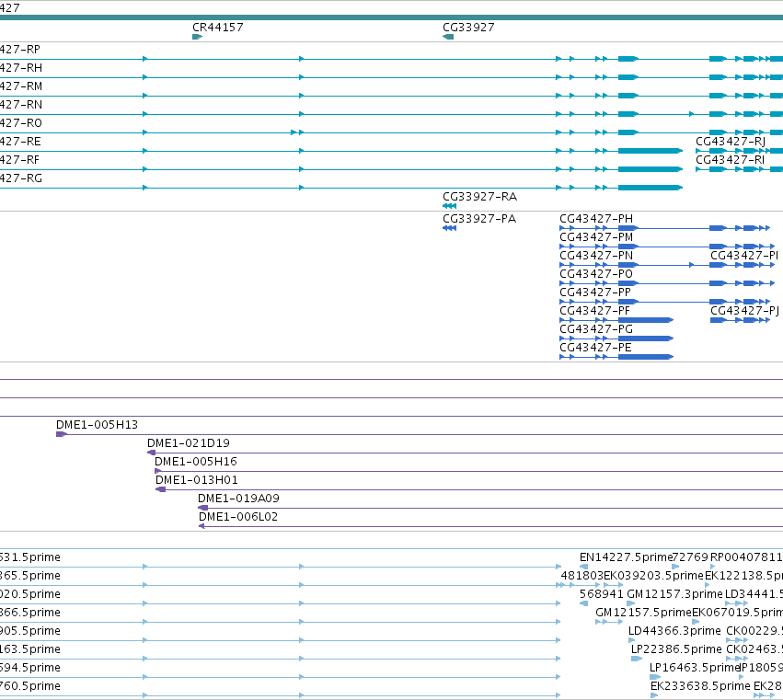
Task: Click the CG43427-RJ transcript label
Action: click(x=731, y=142)
